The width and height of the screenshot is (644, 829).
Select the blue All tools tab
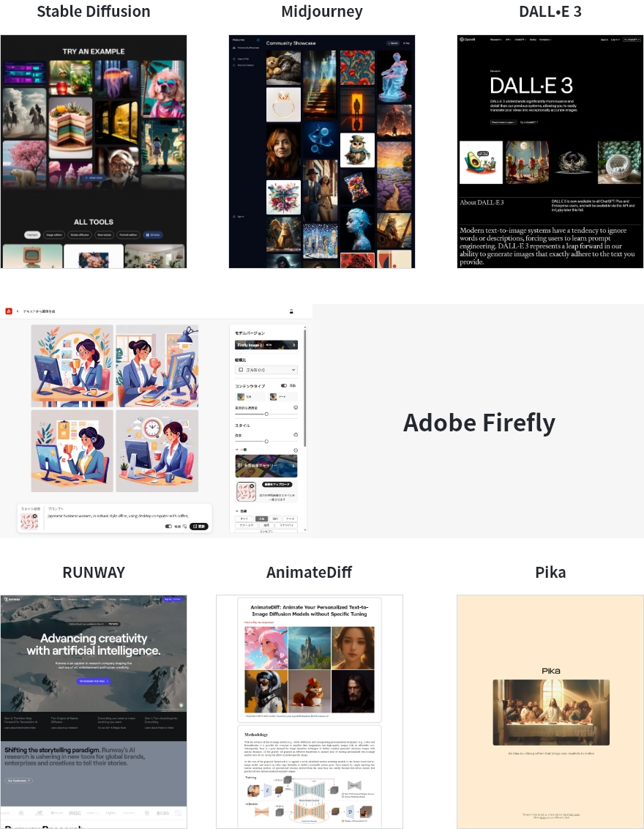pyautogui.click(x=153, y=235)
